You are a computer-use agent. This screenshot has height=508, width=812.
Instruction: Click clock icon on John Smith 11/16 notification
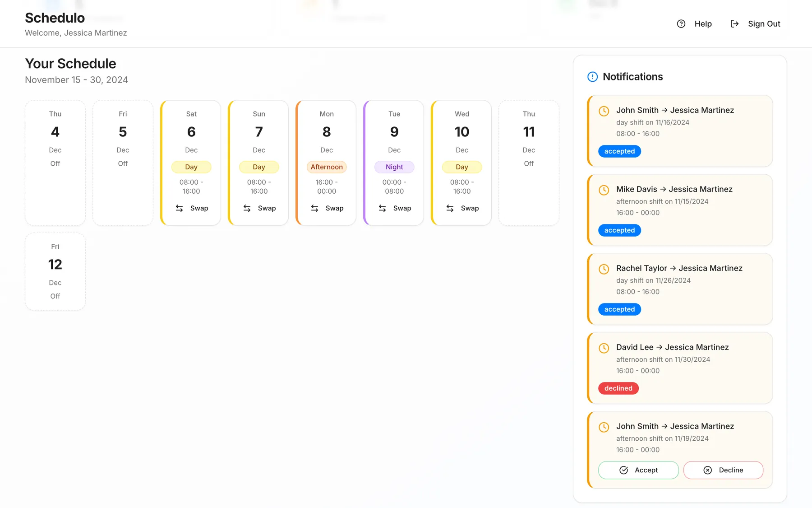604,111
